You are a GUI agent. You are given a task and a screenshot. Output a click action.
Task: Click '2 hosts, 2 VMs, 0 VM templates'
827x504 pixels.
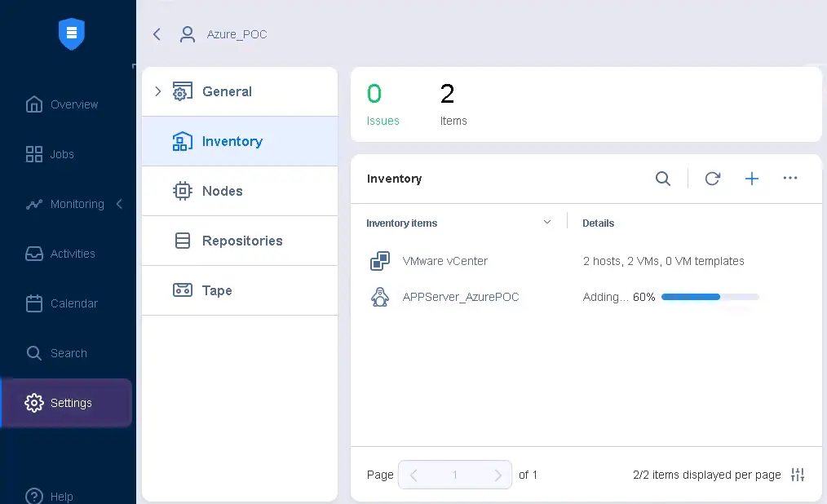(x=664, y=261)
